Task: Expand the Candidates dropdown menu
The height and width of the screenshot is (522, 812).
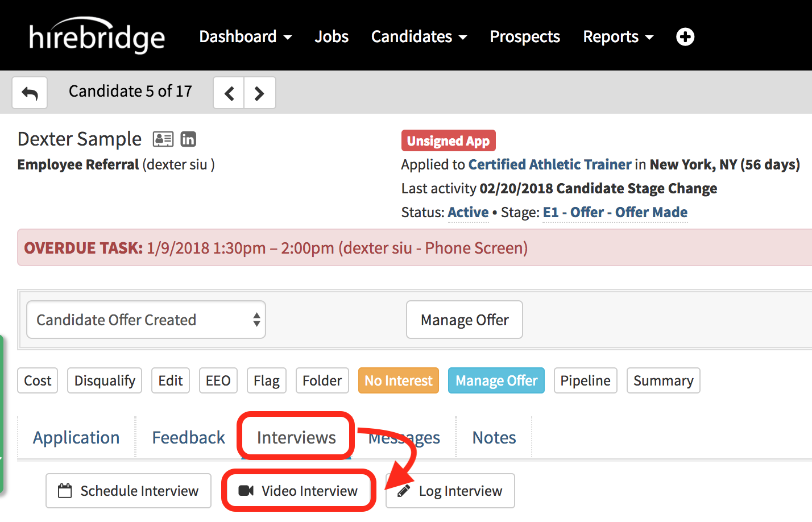Action: point(419,36)
